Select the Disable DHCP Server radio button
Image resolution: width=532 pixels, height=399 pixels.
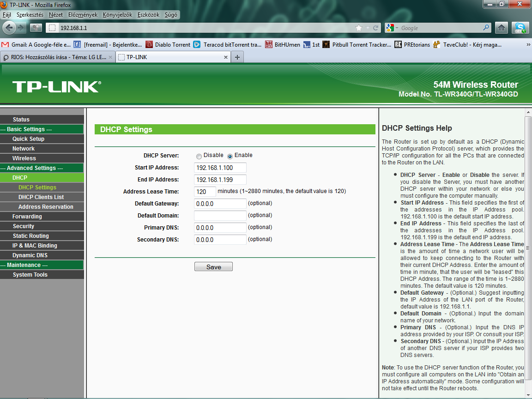pos(199,157)
